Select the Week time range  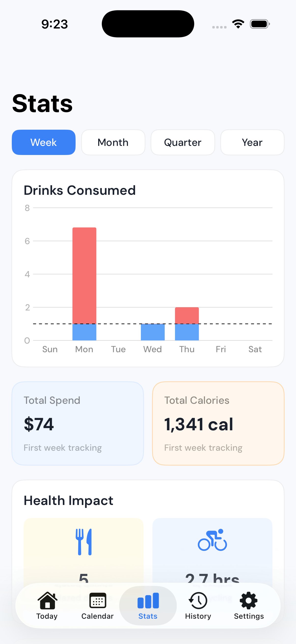(44, 142)
